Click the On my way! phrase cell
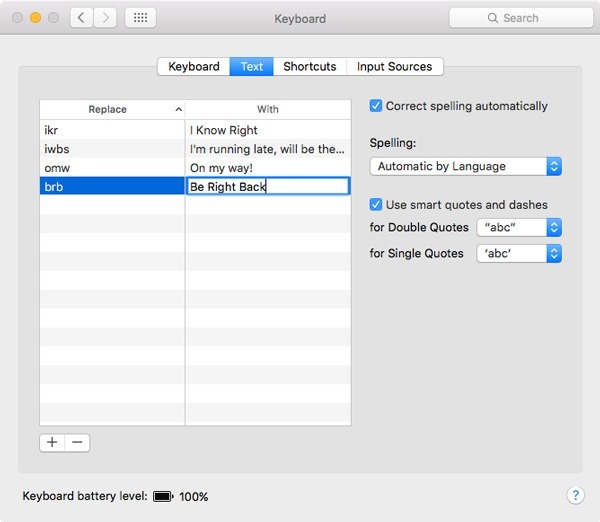 coord(268,168)
